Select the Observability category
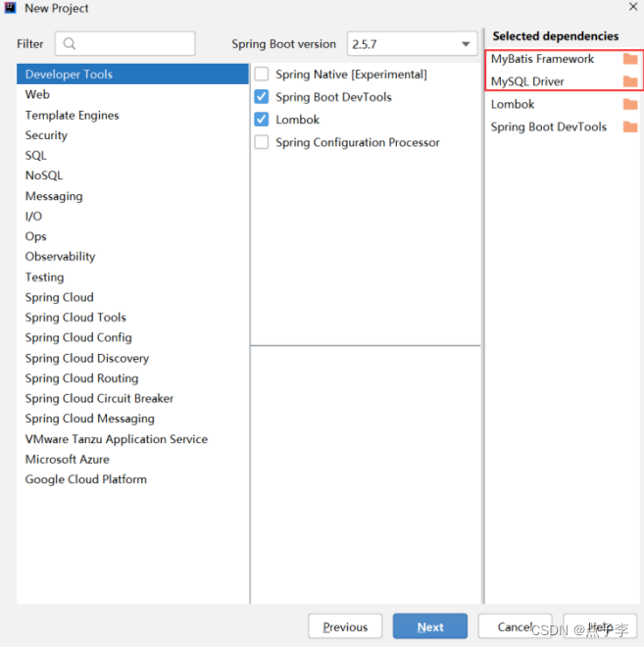This screenshot has height=647, width=644. click(x=132, y=257)
